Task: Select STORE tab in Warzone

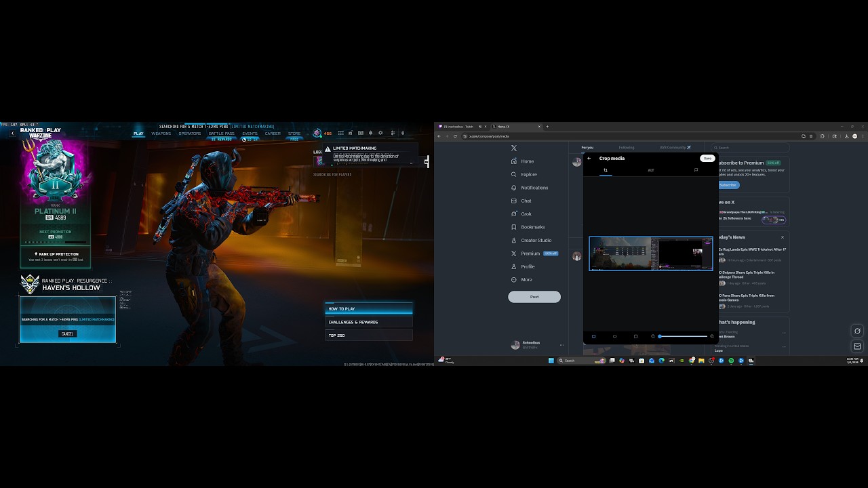Action: tap(294, 134)
